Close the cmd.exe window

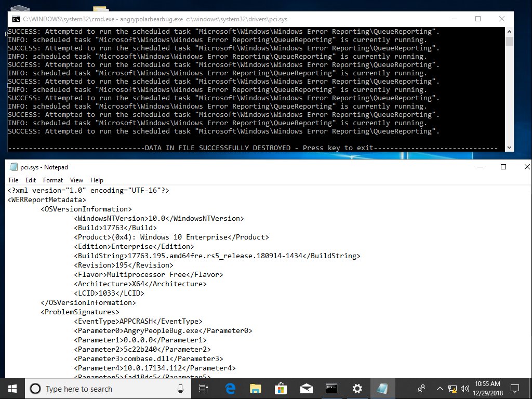[x=501, y=19]
